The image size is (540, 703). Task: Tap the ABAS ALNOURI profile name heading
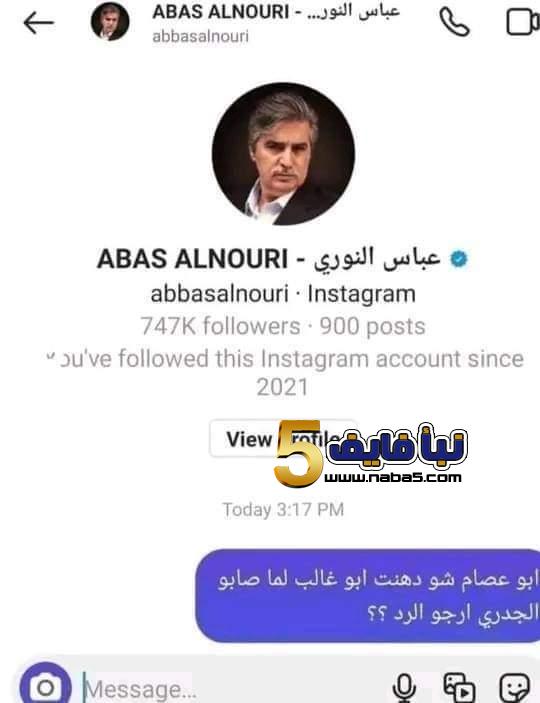click(268, 259)
